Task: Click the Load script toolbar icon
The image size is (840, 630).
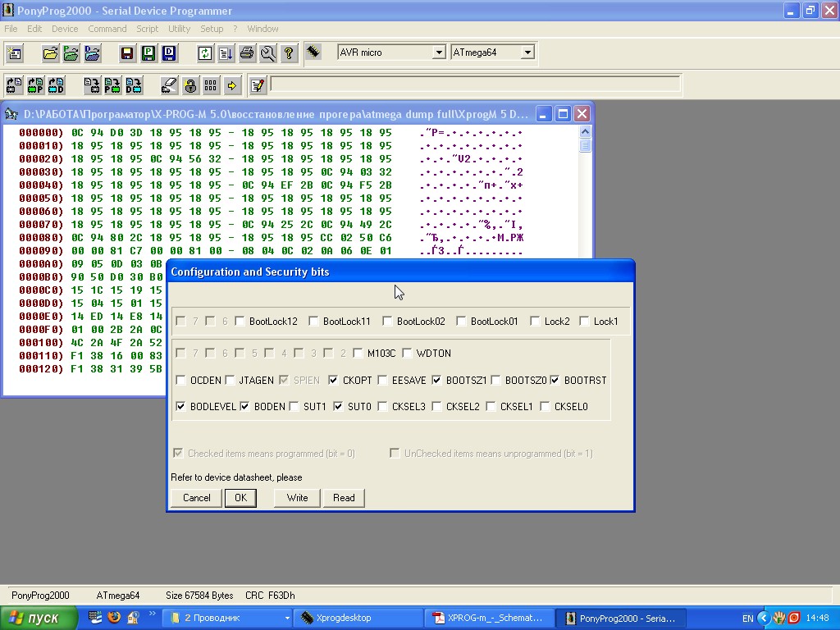Action: click(x=226, y=53)
